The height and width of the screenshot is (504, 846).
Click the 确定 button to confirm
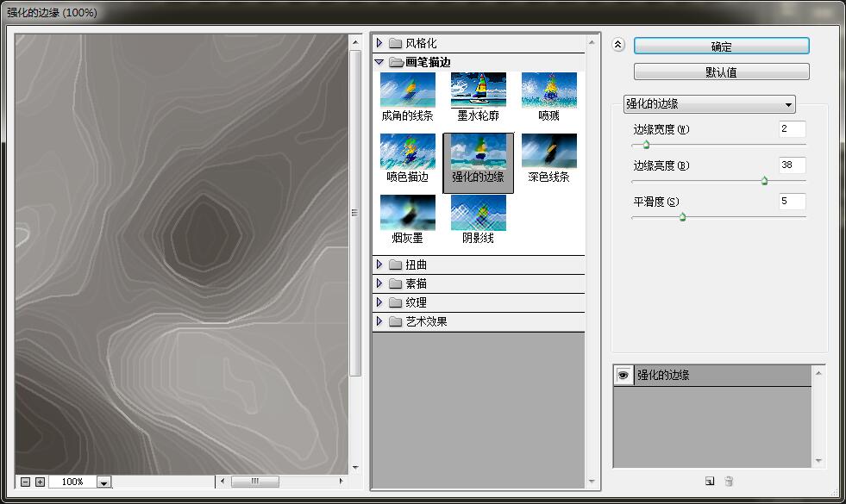[x=721, y=46]
